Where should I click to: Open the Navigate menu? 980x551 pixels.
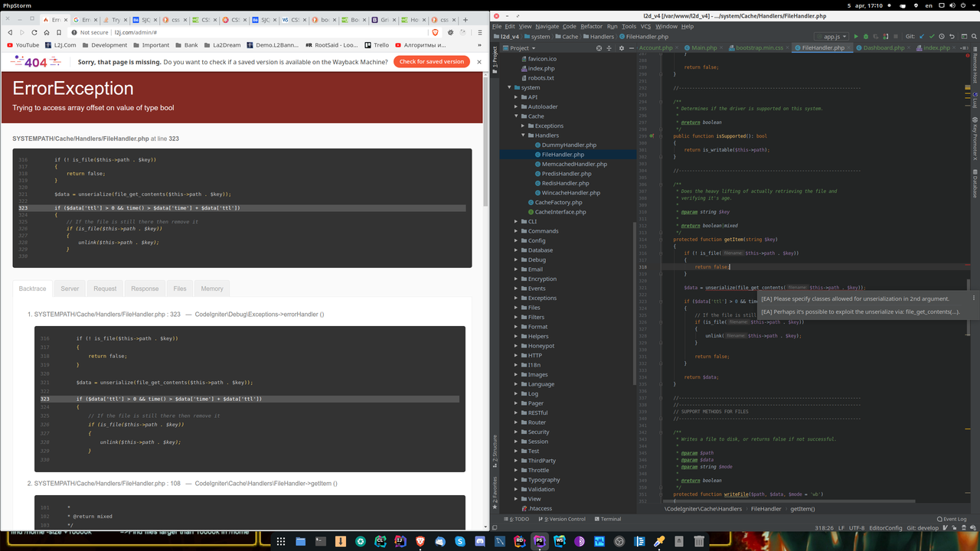[547, 26]
